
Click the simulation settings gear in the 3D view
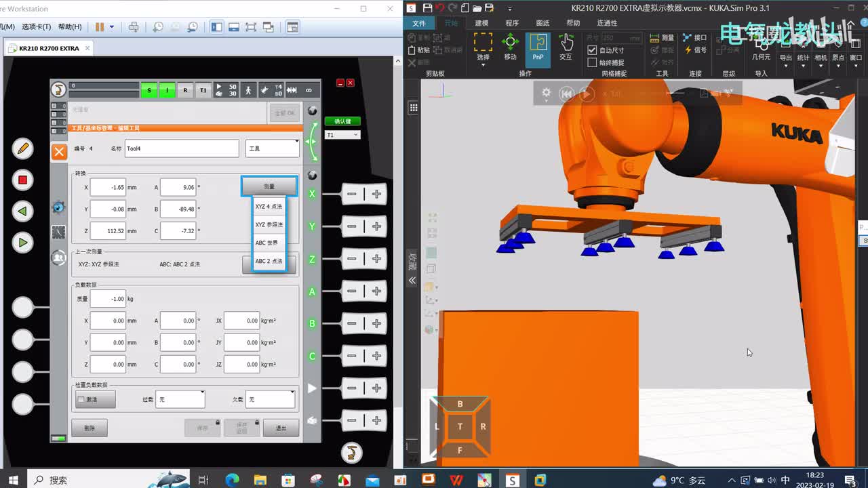pos(546,94)
